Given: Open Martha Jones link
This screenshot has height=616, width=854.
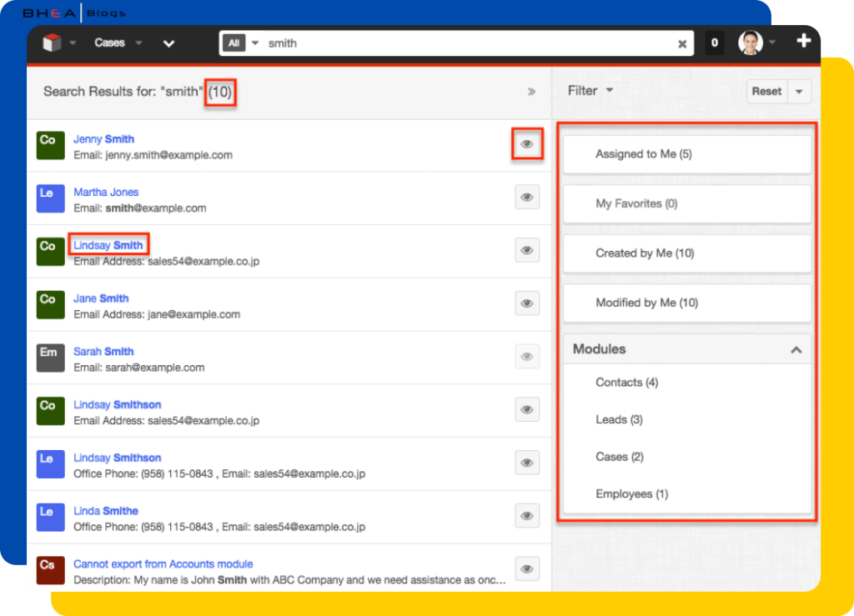Looking at the screenshot, I should coord(106,192).
